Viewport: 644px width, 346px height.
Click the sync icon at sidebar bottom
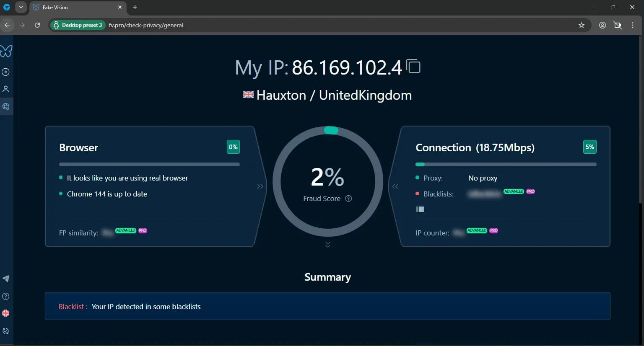[x=6, y=331]
